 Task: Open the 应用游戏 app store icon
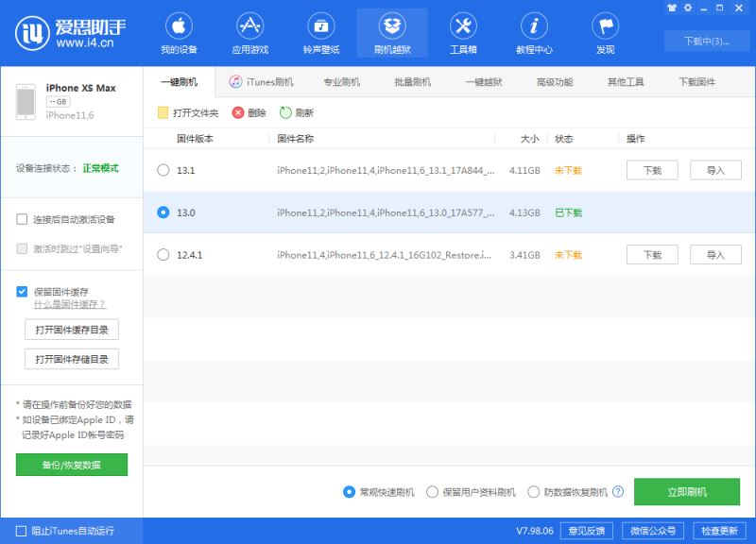click(x=249, y=26)
